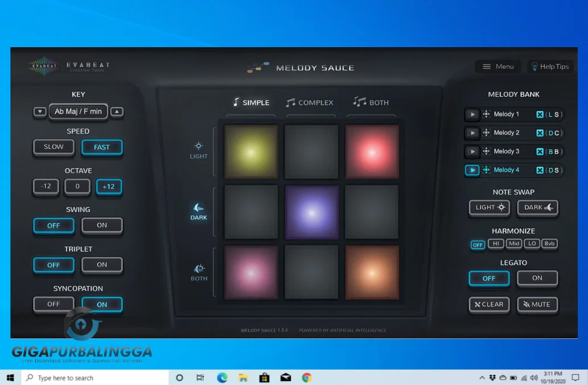Delete Melody 1 with its X icon
This screenshot has height=385, width=588.
540,115
